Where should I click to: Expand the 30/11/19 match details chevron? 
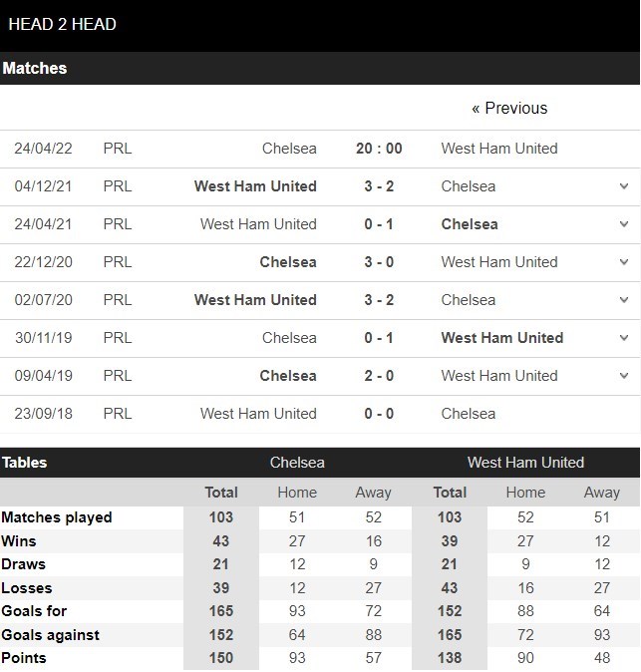624,338
